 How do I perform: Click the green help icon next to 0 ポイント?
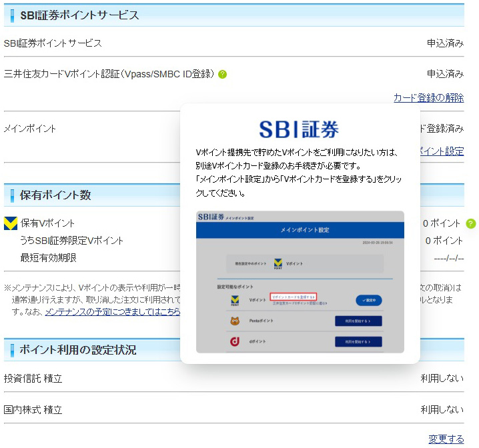[471, 223]
